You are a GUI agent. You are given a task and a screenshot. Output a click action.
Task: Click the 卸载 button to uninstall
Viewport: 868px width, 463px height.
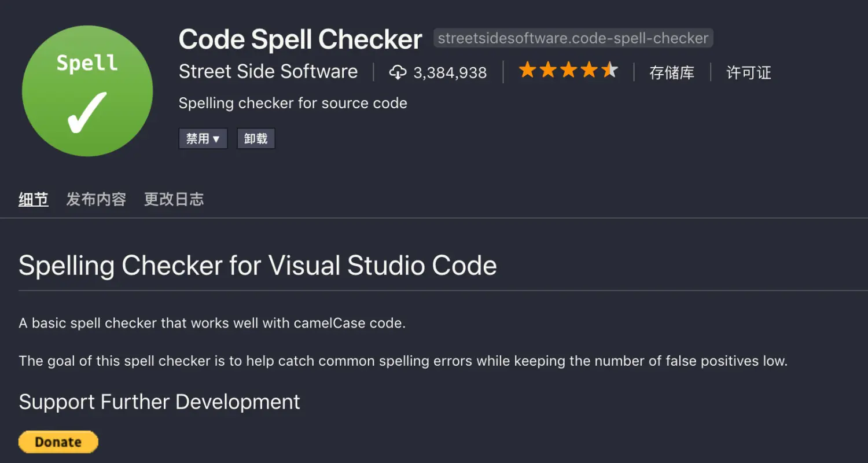[x=256, y=138]
